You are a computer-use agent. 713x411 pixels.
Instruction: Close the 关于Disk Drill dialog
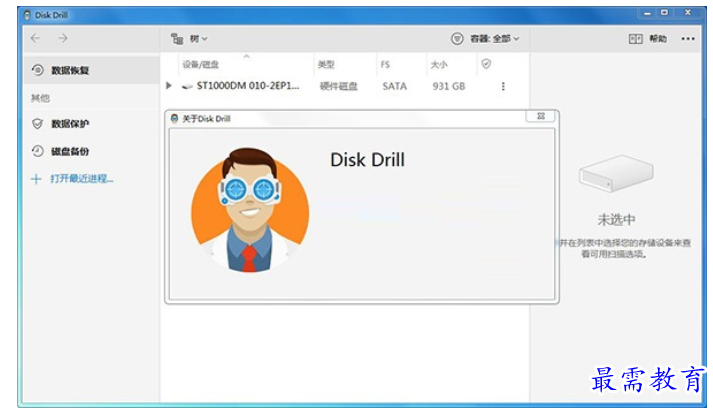[x=541, y=116]
